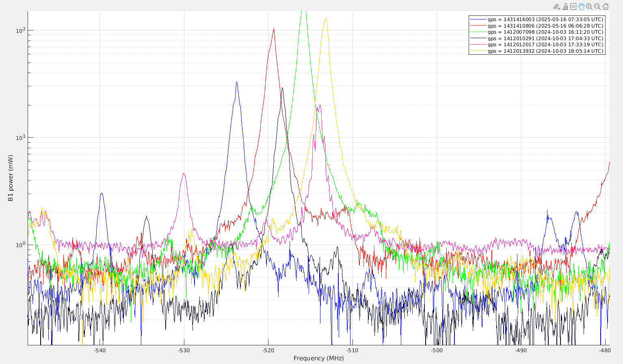This screenshot has height=364, width=623.
Task: Click the -520 x-axis tick label
Action: 268,350
